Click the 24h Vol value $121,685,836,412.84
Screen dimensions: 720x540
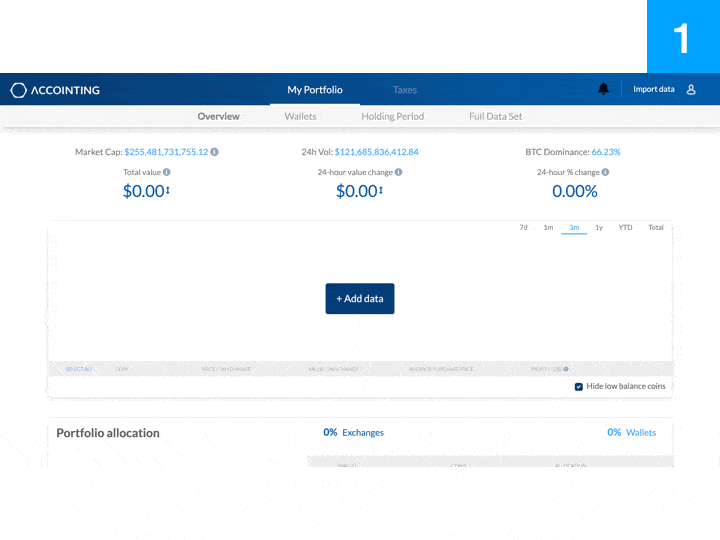[x=377, y=152]
